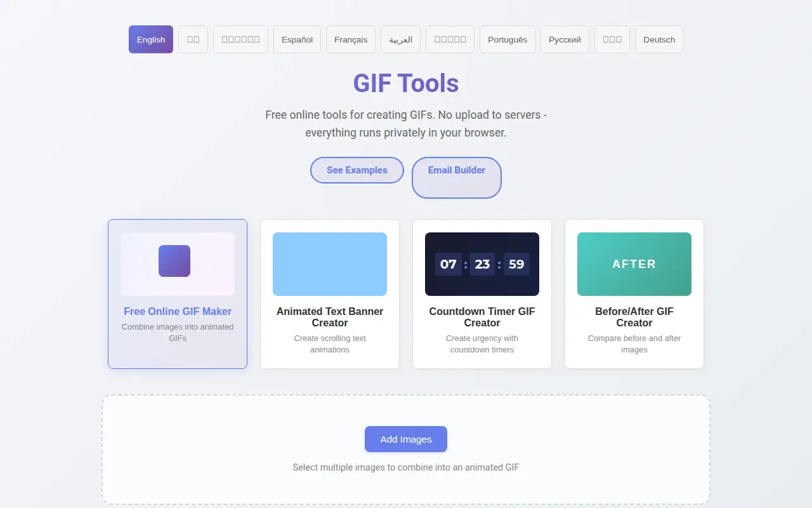Click the Add Images button
This screenshot has height=508, width=812.
pos(406,439)
